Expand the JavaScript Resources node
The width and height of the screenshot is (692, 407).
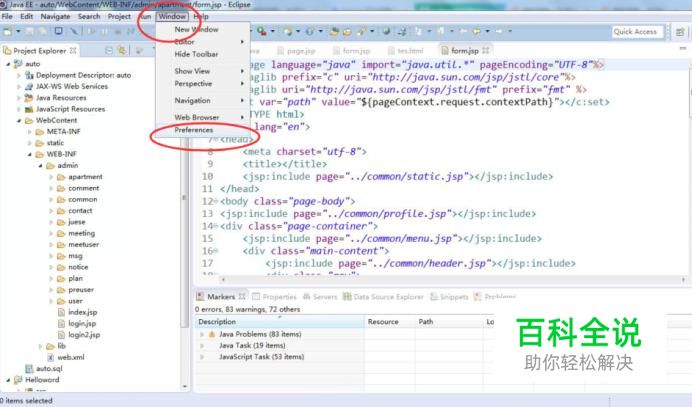coord(19,109)
